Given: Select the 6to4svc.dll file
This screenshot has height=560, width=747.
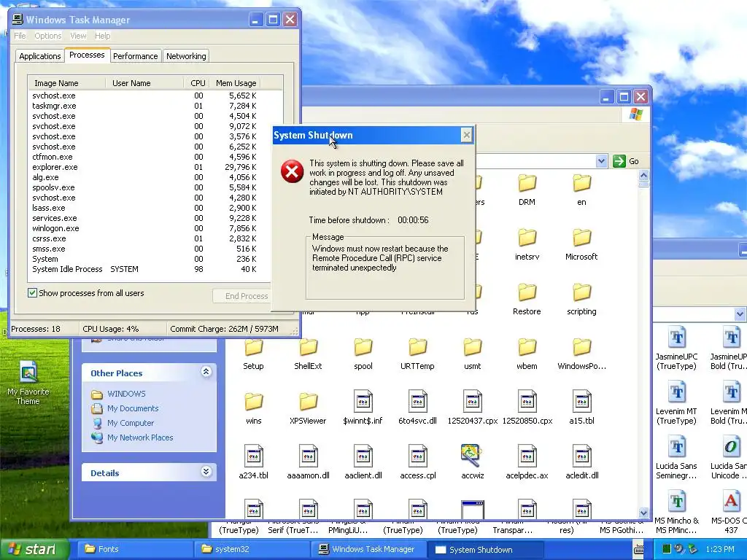Looking at the screenshot, I should click(x=418, y=408).
